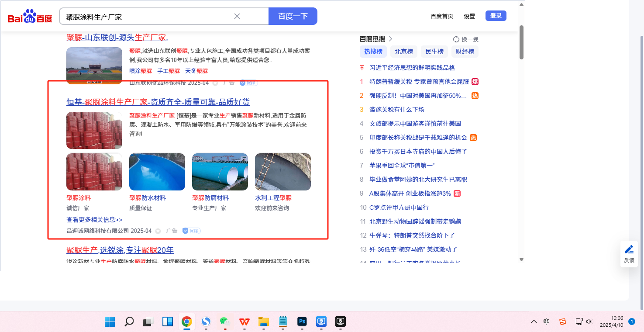Show hidden tray icons chevron
The height and width of the screenshot is (332, 644).
click(534, 322)
